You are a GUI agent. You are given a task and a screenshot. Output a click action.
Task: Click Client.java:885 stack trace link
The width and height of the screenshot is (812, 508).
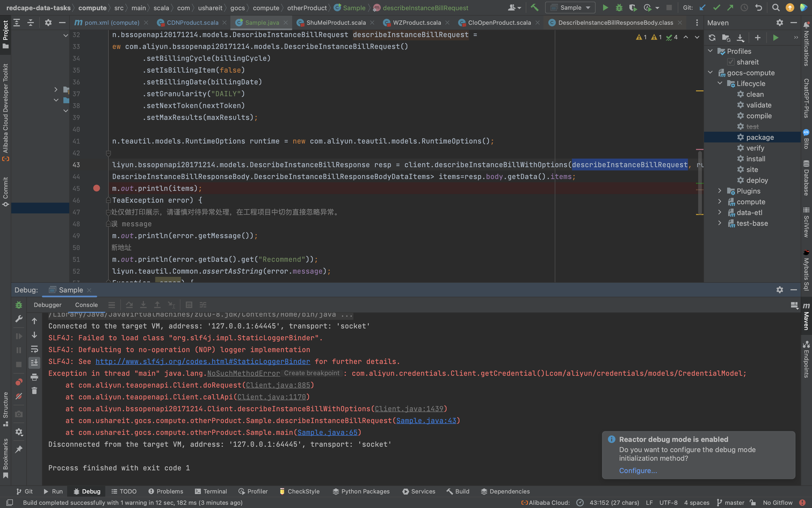coord(278,385)
